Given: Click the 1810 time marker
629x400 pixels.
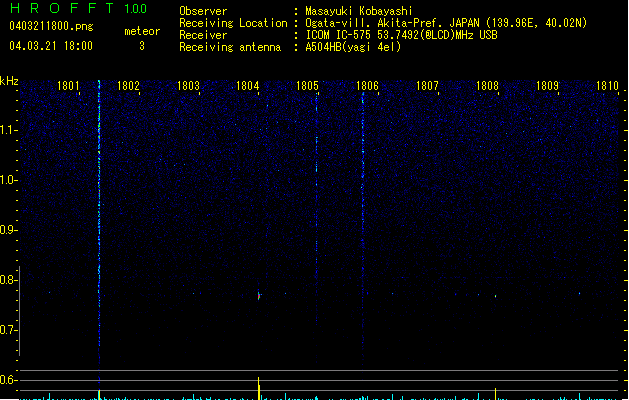Looking at the screenshot, I should pyautogui.click(x=607, y=86).
